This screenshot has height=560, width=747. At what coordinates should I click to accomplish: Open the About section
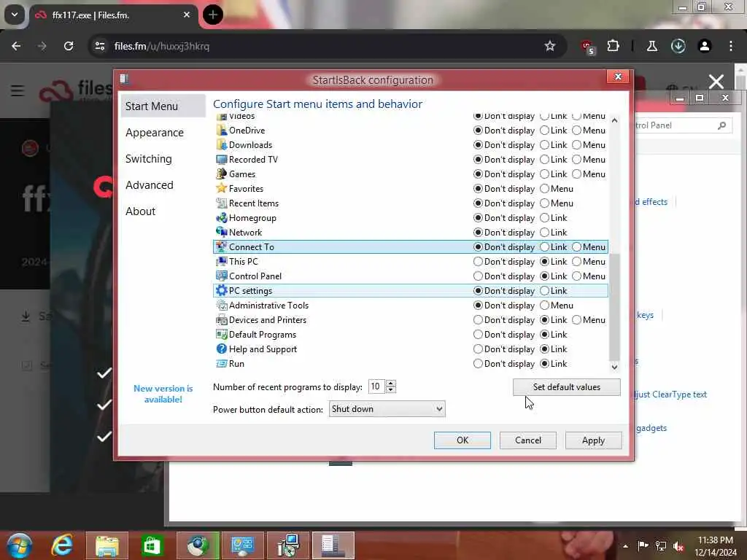click(x=141, y=211)
